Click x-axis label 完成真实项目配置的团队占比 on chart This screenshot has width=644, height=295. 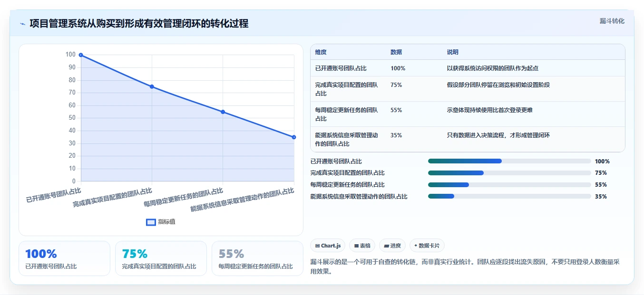[x=112, y=198]
